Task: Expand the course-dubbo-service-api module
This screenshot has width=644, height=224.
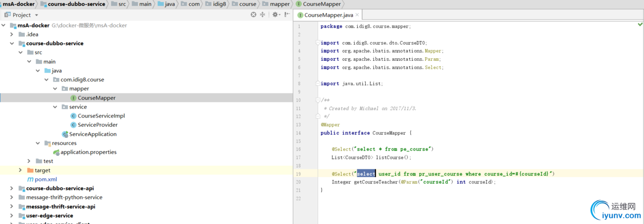Action: point(12,189)
